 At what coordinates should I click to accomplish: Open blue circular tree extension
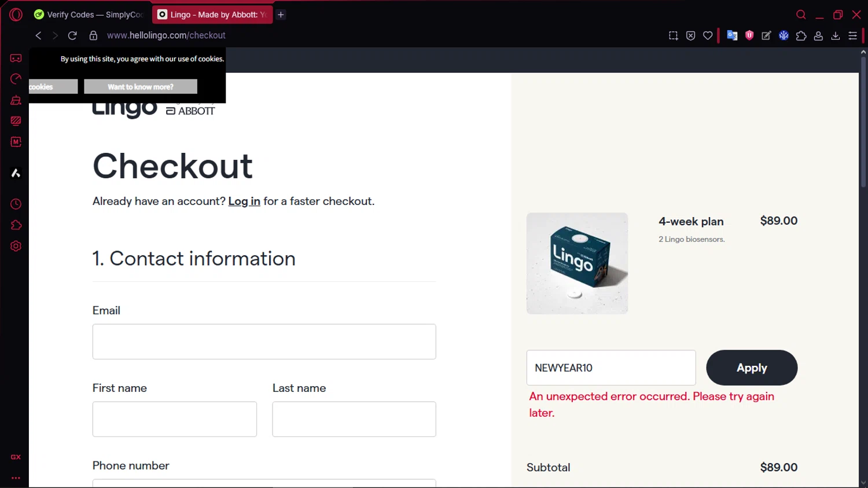point(784,35)
